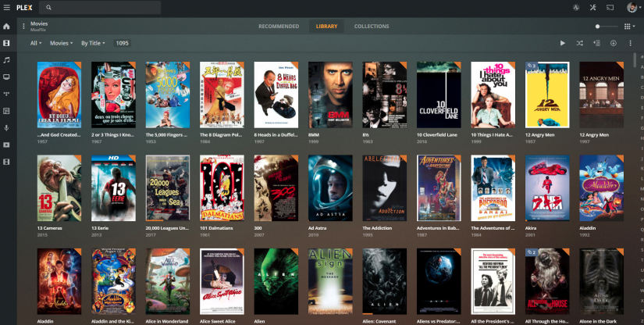Focus the search input field
Image resolution: width=644 pixels, height=325 pixels.
click(100, 7)
